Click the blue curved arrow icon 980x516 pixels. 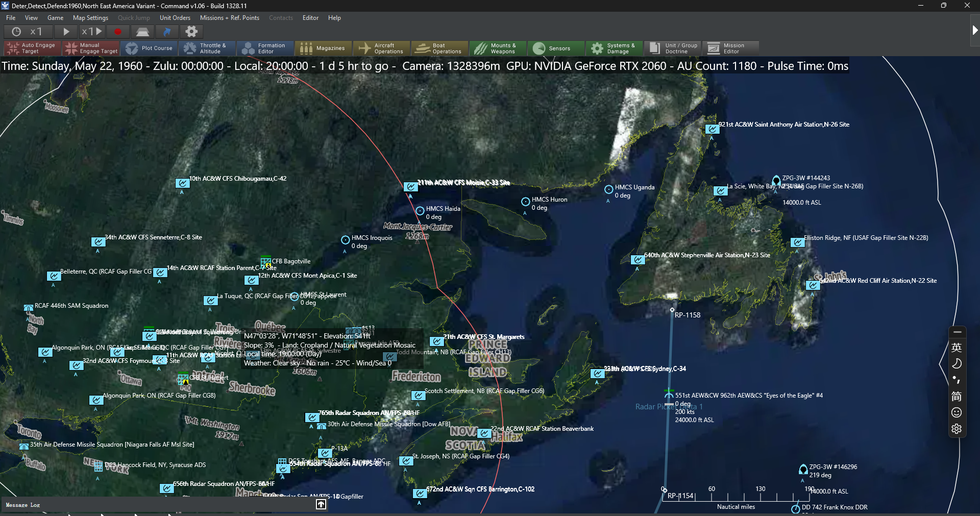point(167,32)
